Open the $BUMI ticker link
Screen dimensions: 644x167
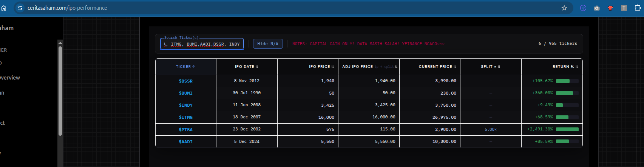pos(185,93)
